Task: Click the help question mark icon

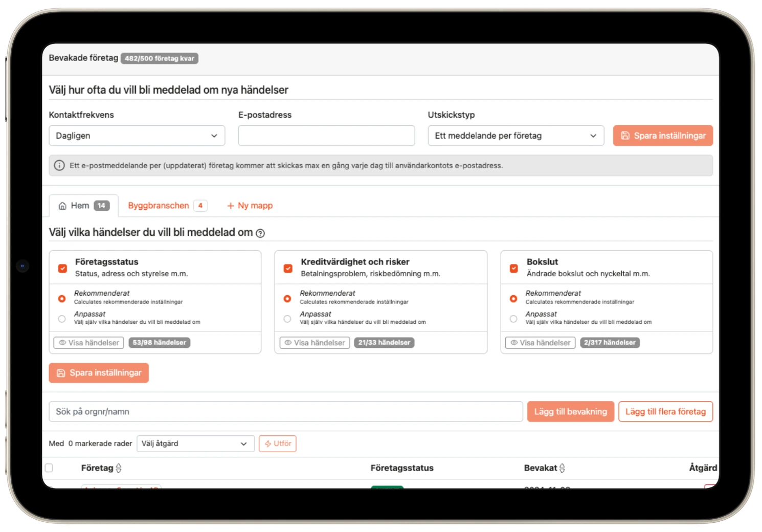Action: click(260, 233)
